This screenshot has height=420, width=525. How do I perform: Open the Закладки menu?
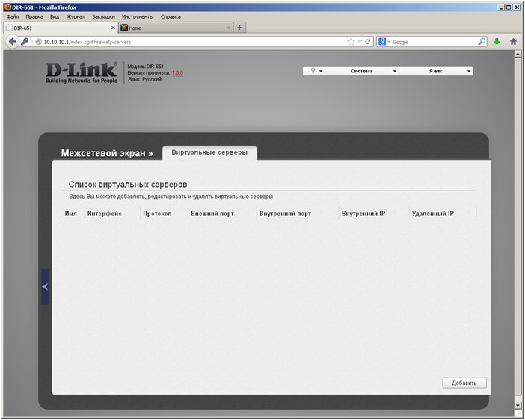click(x=103, y=16)
